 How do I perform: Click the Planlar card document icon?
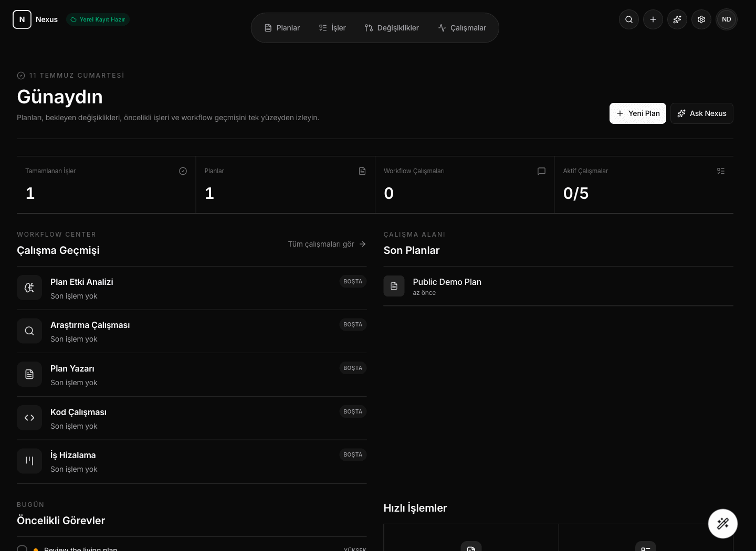(362, 171)
